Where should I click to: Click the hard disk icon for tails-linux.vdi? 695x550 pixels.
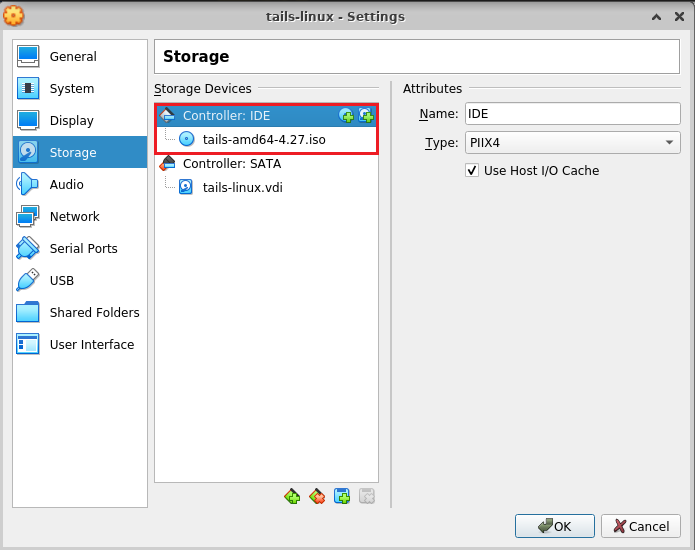point(186,187)
